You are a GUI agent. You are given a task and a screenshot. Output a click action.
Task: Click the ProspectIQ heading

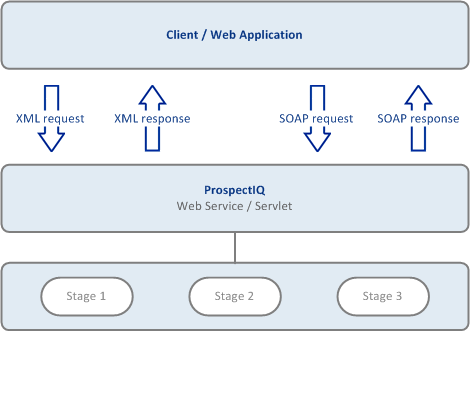[x=234, y=190]
